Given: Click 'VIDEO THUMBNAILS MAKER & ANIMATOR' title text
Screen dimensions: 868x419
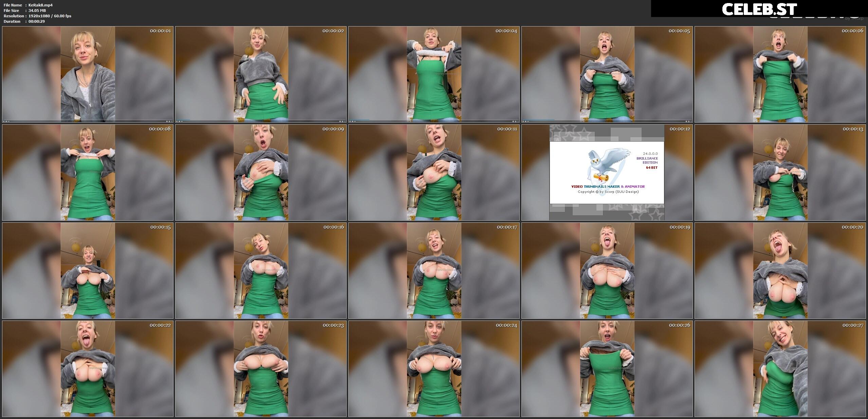Looking at the screenshot, I should [x=608, y=186].
